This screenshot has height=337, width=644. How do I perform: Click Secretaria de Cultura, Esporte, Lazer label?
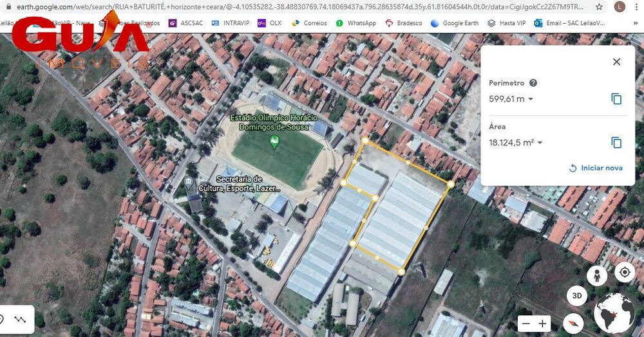point(240,184)
